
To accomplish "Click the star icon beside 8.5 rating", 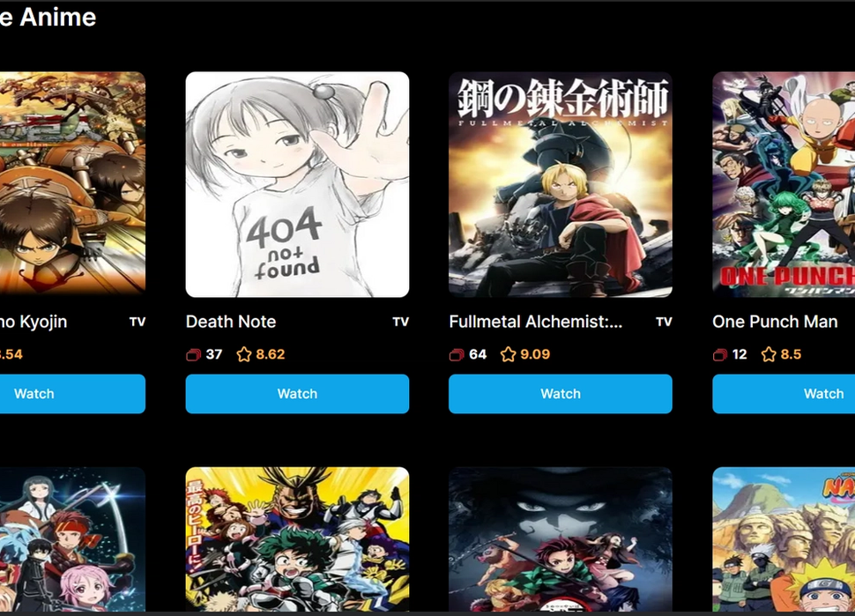I will [x=769, y=354].
